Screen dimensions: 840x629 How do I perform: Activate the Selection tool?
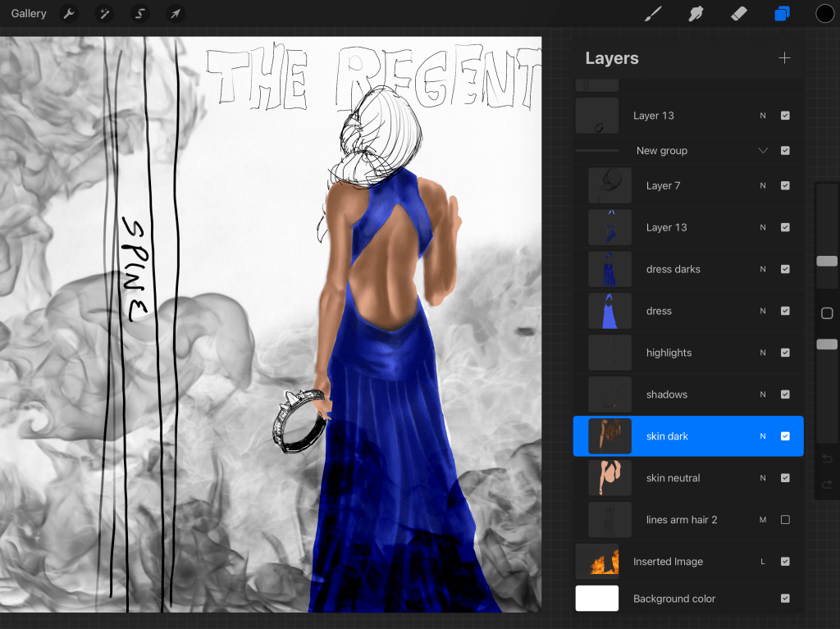point(140,14)
